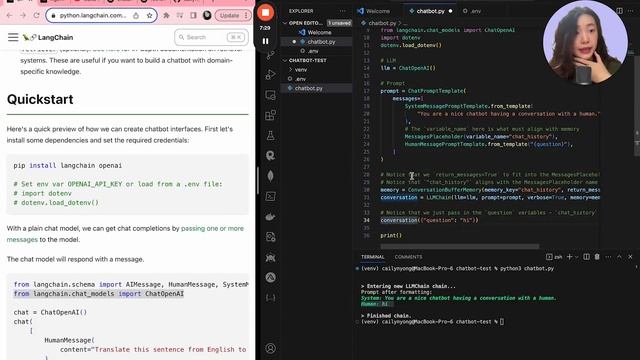Open the Docker whale icon in activity bar
640x360 pixels.
pos(270,217)
